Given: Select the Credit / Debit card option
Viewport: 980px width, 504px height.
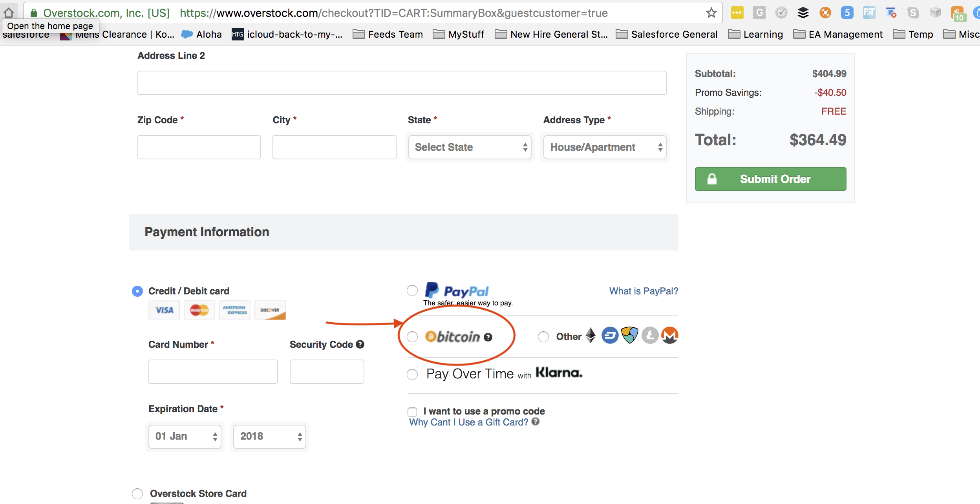Looking at the screenshot, I should [137, 291].
